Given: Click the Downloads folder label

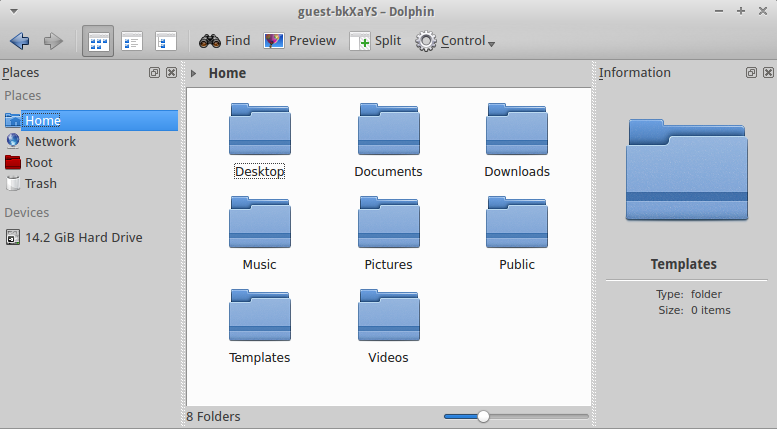Looking at the screenshot, I should 517,171.
